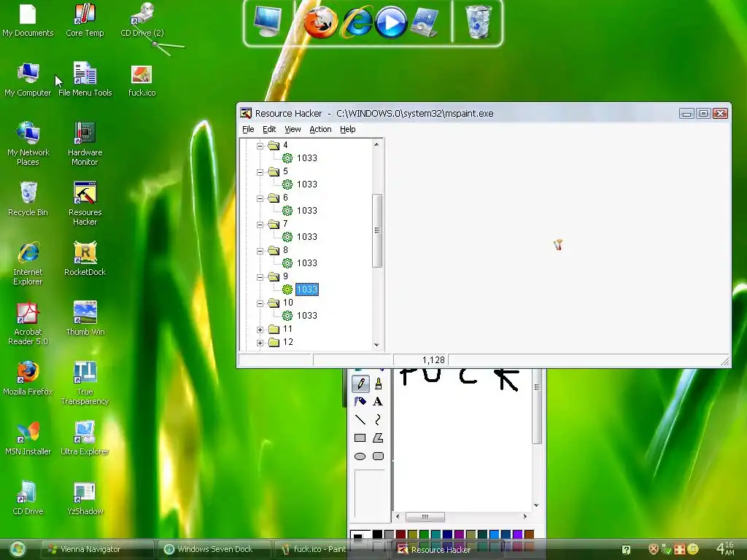Select the Ellipse tool in Paint

pyautogui.click(x=360, y=456)
